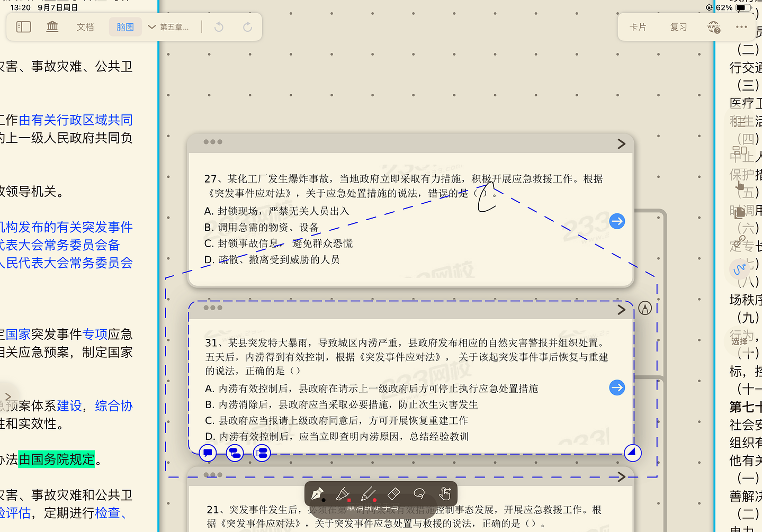Open the 复习 review mode

pos(678,27)
